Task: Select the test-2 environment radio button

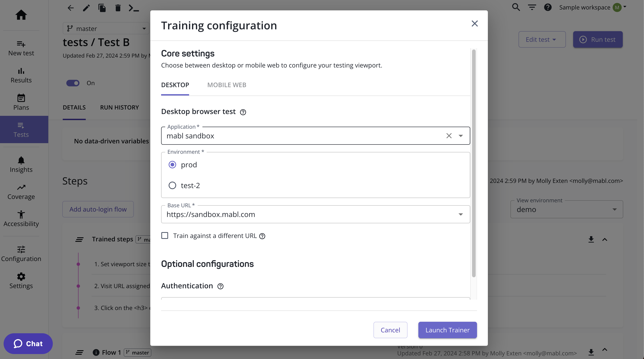Action: 172,185
